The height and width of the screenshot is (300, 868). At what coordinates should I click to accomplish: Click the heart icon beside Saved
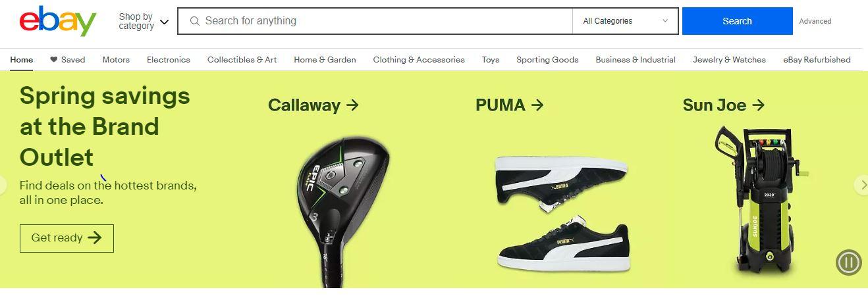coord(54,59)
